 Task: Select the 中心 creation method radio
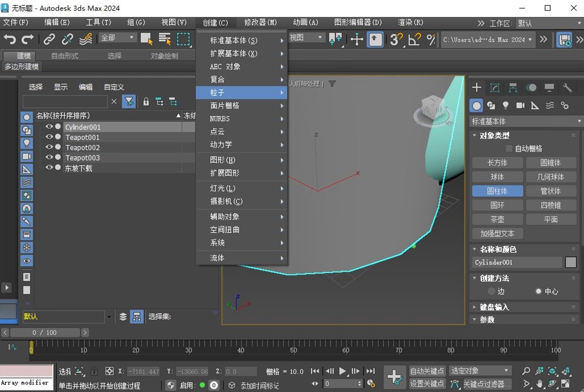pyautogui.click(x=538, y=291)
